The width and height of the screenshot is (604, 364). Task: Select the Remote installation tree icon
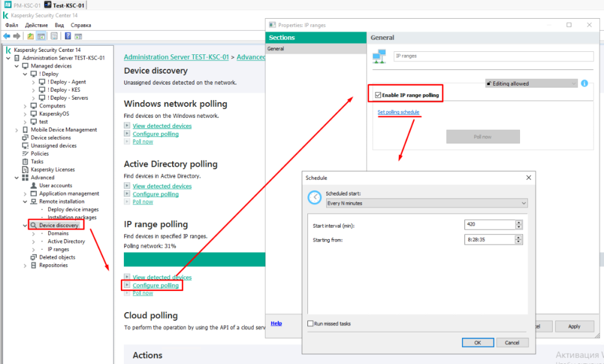33,202
